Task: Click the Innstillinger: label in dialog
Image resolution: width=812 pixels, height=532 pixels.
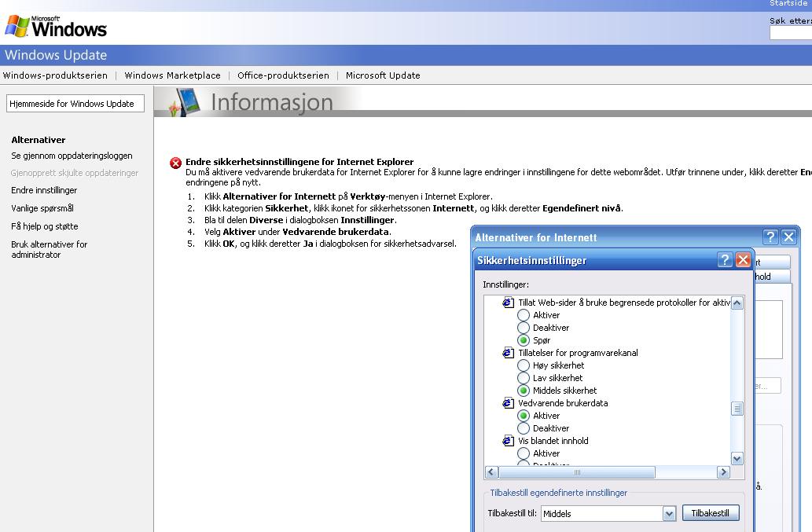Action: pyautogui.click(x=506, y=284)
